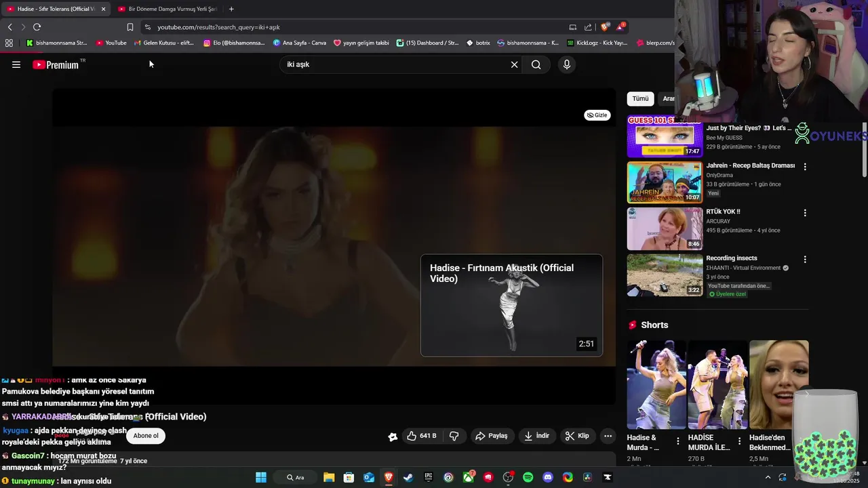The width and height of the screenshot is (868, 488).
Task: Open options for Hadise & Murda short
Action: point(678,441)
